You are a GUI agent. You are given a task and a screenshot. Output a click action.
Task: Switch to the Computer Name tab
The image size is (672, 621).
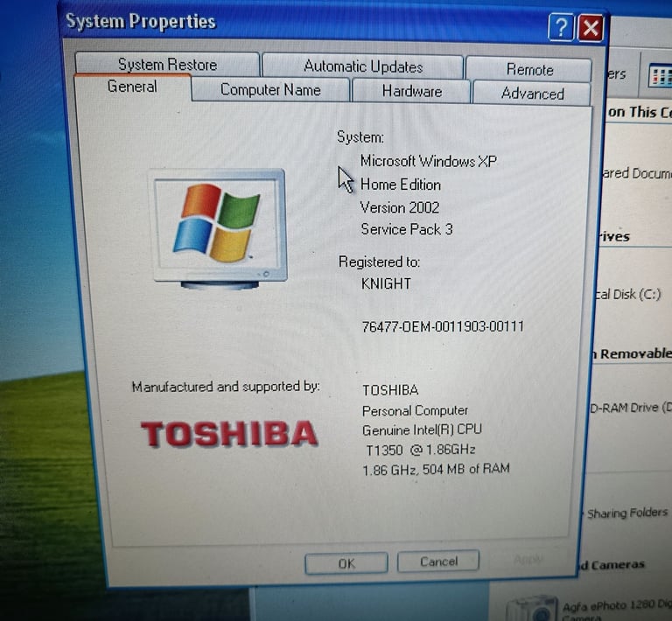(x=270, y=90)
